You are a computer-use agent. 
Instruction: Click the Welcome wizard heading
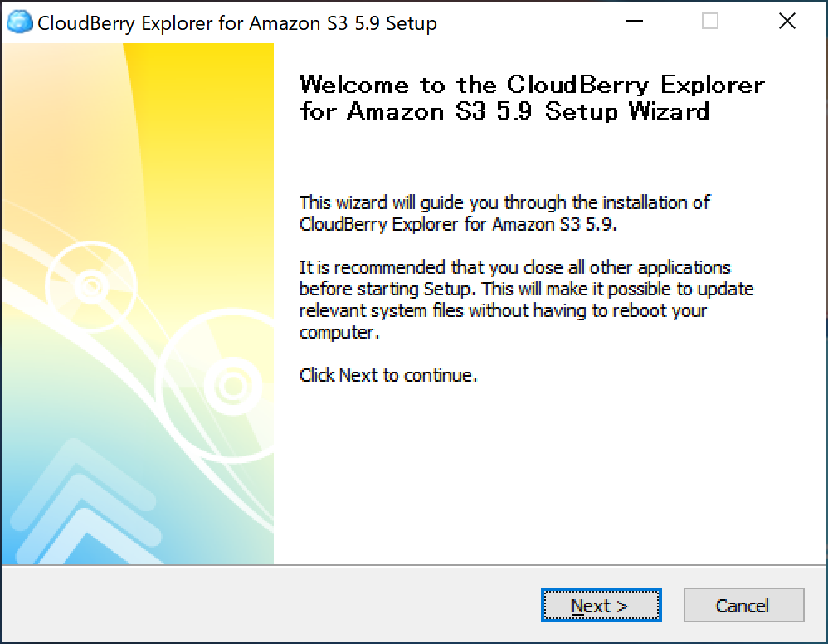(531, 98)
